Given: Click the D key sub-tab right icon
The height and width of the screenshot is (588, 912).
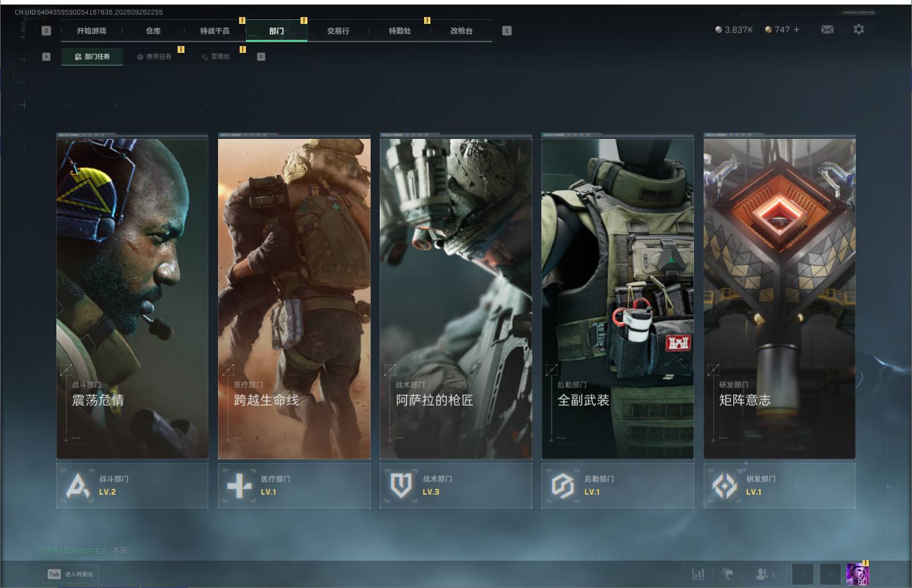Looking at the screenshot, I should point(261,56).
